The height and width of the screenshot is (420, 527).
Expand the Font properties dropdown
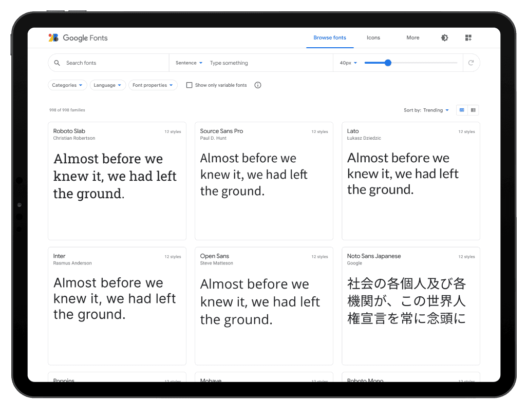click(153, 85)
